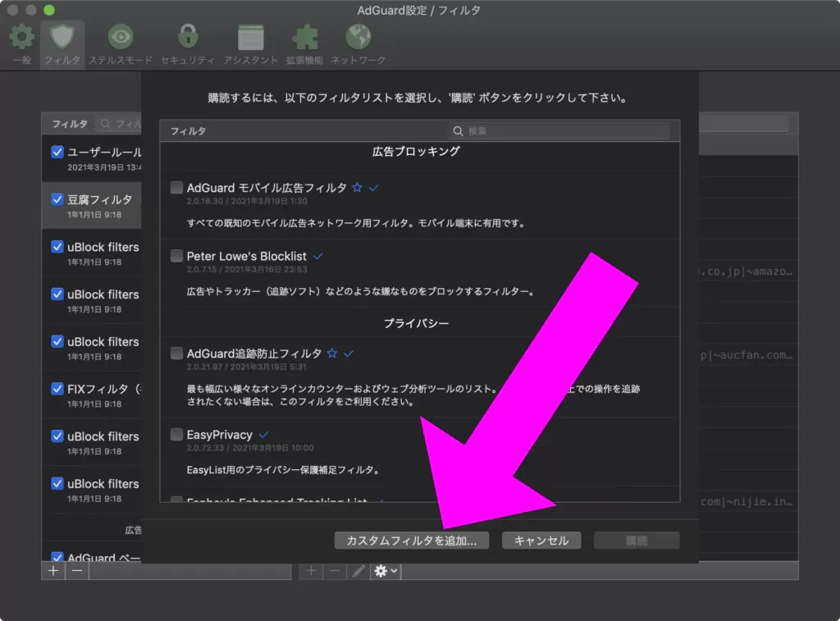Screen dimensions: 840x621
Task: Open the ネットワーク globe icon
Action: pyautogui.click(x=358, y=39)
